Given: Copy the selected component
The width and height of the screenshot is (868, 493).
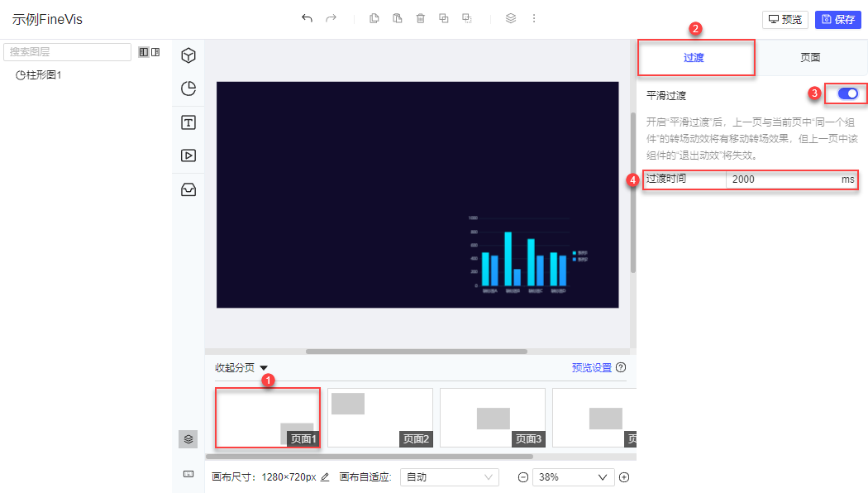Looking at the screenshot, I should click(x=374, y=18).
